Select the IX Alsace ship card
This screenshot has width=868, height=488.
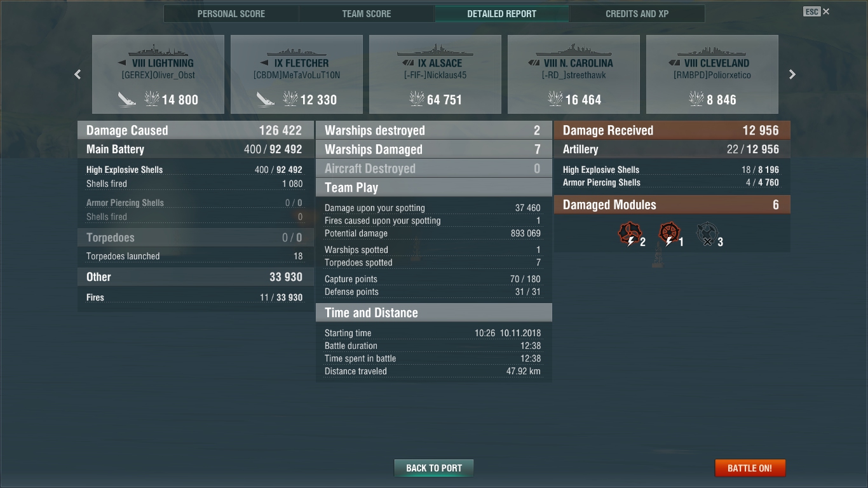tap(435, 74)
